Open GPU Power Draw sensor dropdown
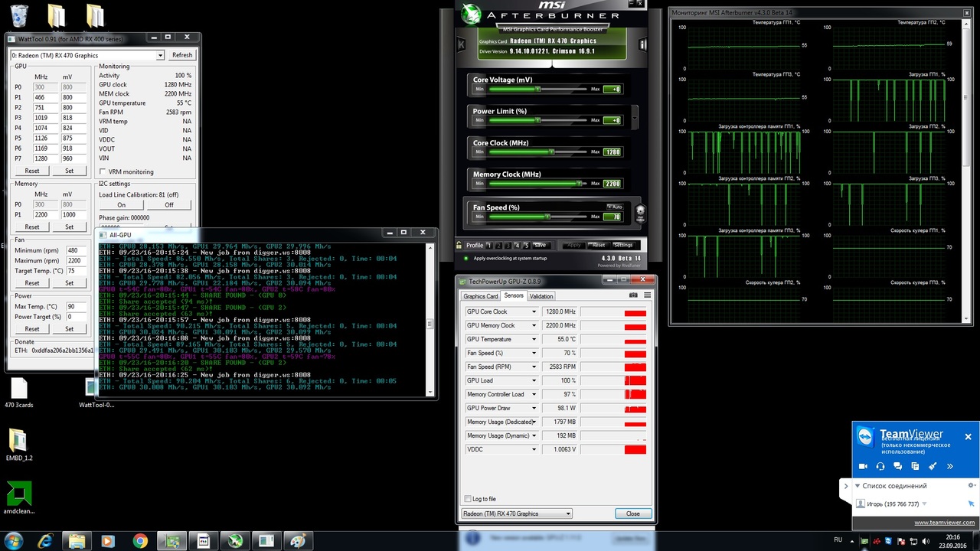This screenshot has width=980, height=551. point(534,408)
